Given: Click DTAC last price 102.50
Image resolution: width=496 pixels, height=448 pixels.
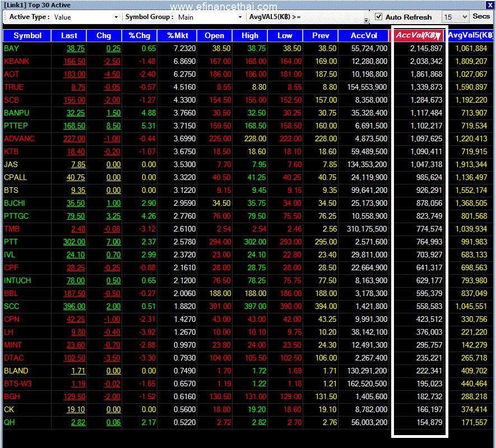Looking at the screenshot, I should (75, 358).
